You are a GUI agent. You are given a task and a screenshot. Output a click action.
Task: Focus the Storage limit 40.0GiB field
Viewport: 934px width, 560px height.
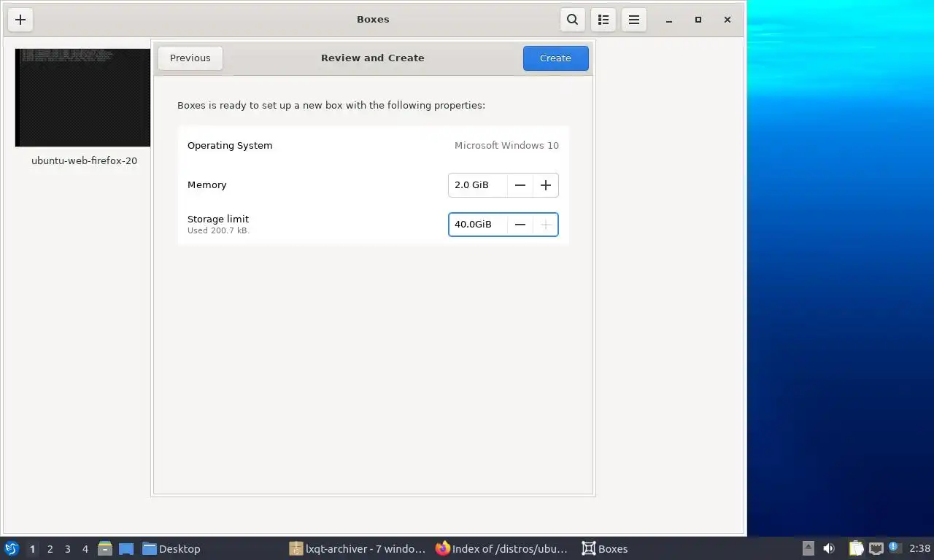pos(478,225)
